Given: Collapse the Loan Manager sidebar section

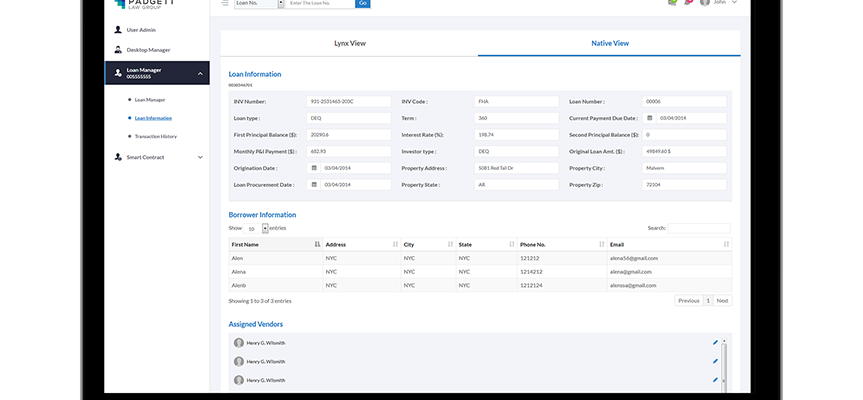Looking at the screenshot, I should point(200,74).
